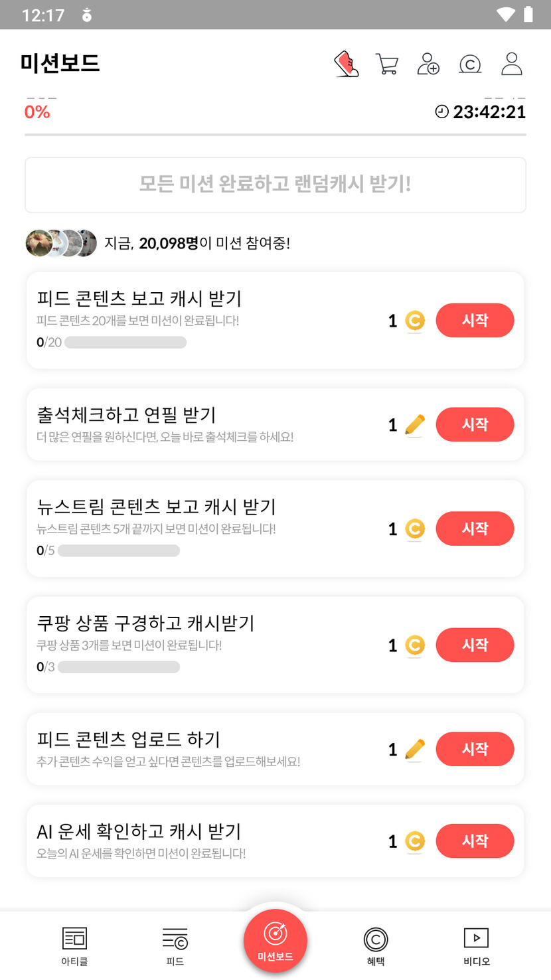The width and height of the screenshot is (551, 980).
Task: Tap the participant avatars thumbnail group
Action: point(61,243)
